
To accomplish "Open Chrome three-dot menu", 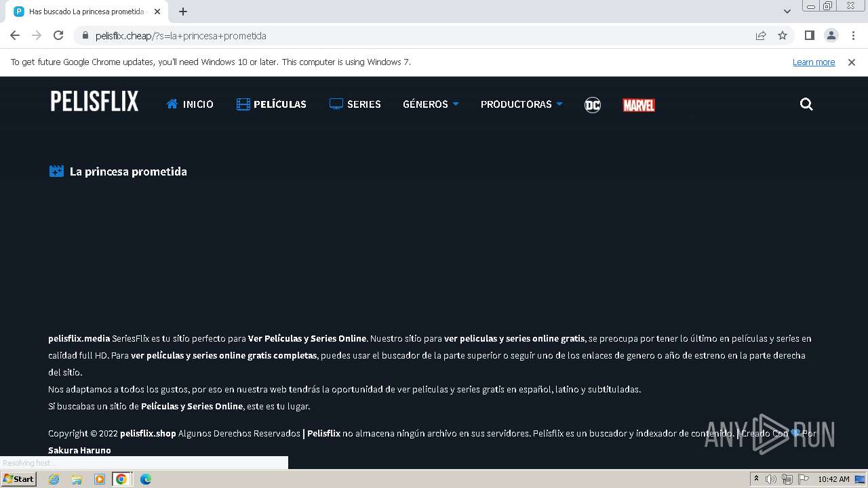I will (853, 36).
